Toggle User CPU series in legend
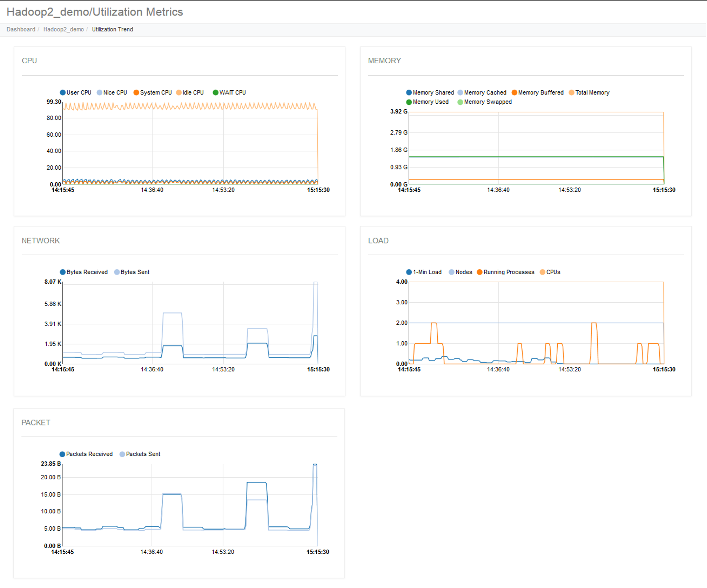 pyautogui.click(x=63, y=93)
